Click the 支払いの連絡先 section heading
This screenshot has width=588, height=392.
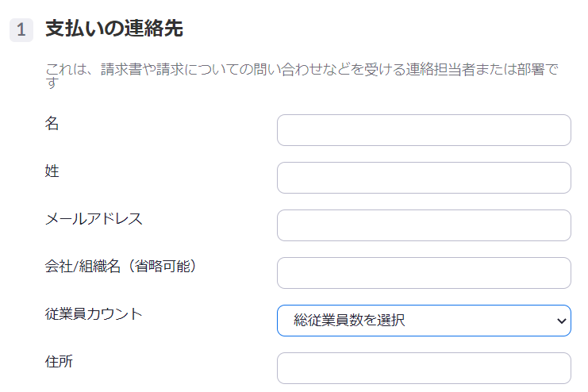114,29
